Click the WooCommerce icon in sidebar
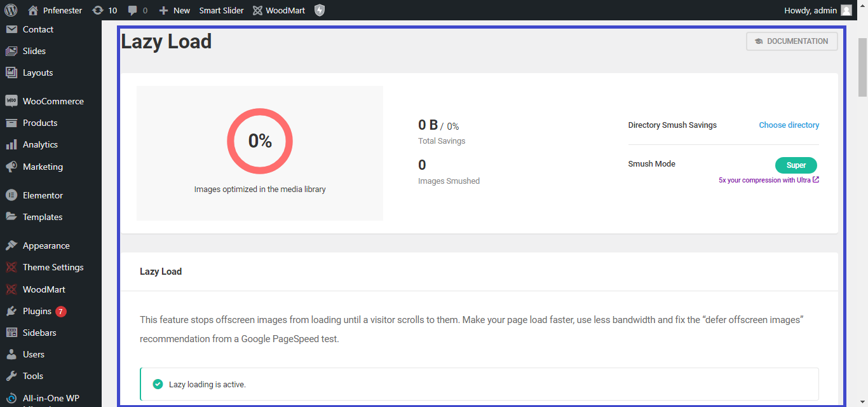This screenshot has height=407, width=868. click(x=11, y=101)
